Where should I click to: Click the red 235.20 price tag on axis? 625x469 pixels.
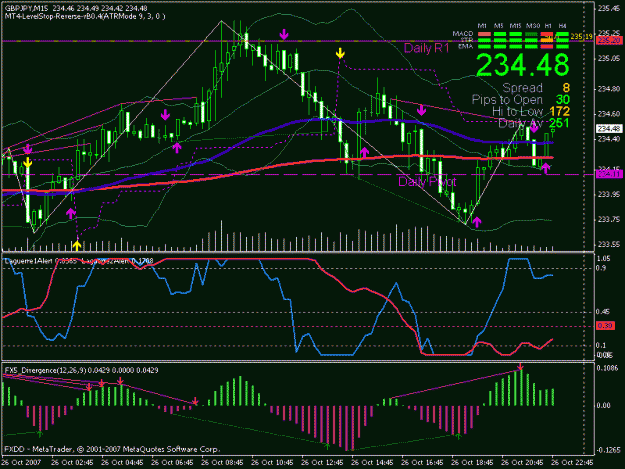[609, 40]
